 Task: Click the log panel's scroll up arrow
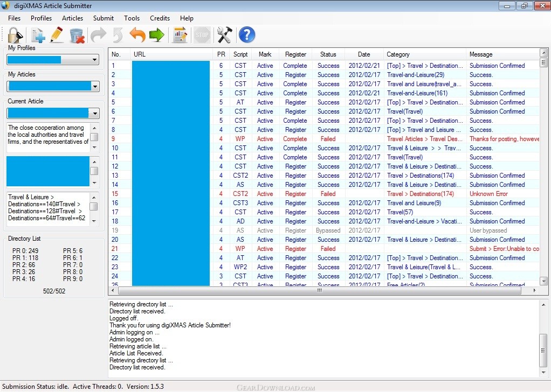[x=543, y=305]
